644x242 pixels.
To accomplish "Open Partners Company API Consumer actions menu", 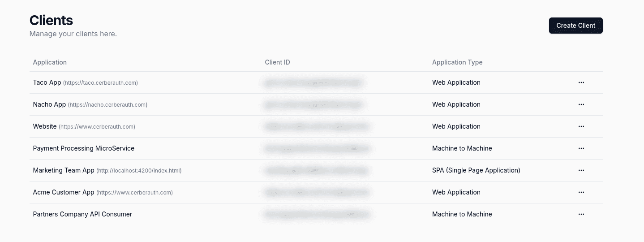I will pyautogui.click(x=581, y=214).
